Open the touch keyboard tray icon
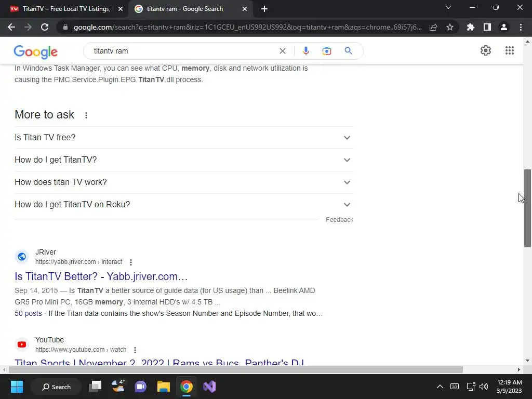 [x=454, y=387]
